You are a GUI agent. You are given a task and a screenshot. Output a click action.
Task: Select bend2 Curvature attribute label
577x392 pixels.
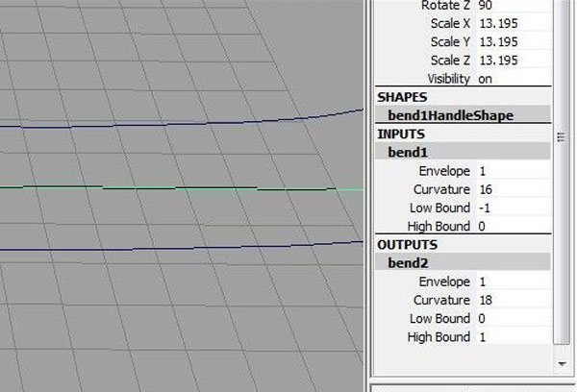441,300
